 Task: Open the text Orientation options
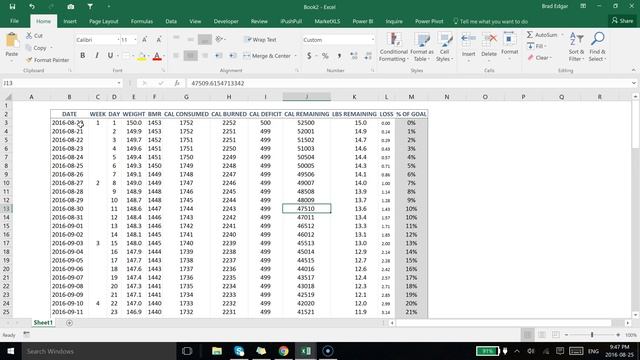pos(220,39)
